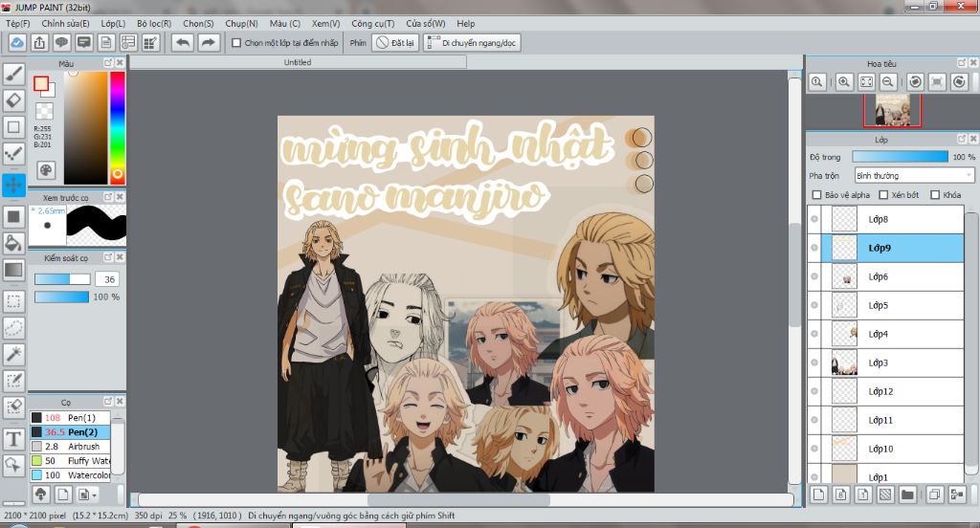Check the Xén bớt checkbox
Viewport: 980px width, 528px height.
(883, 195)
